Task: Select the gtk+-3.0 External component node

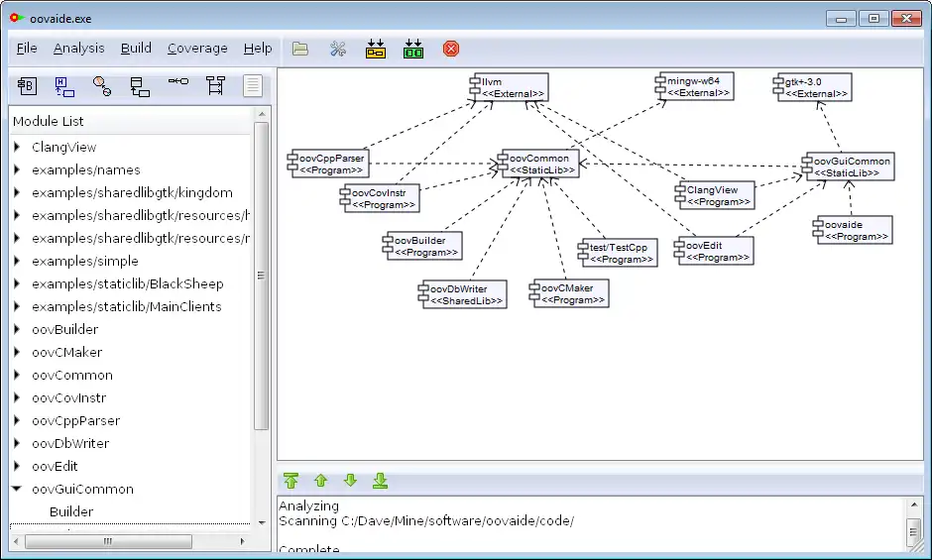Action: (x=813, y=87)
